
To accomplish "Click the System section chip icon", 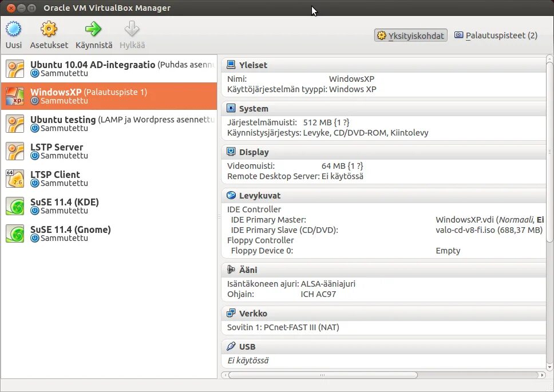I will (231, 108).
